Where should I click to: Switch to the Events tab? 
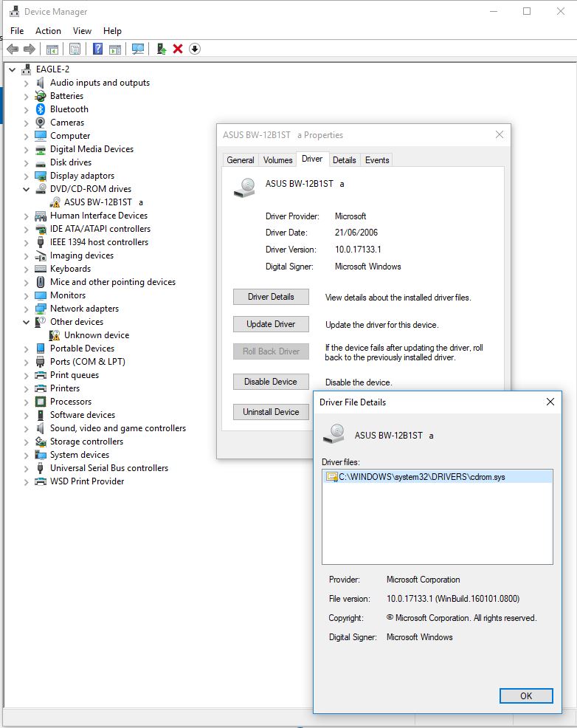(x=377, y=159)
